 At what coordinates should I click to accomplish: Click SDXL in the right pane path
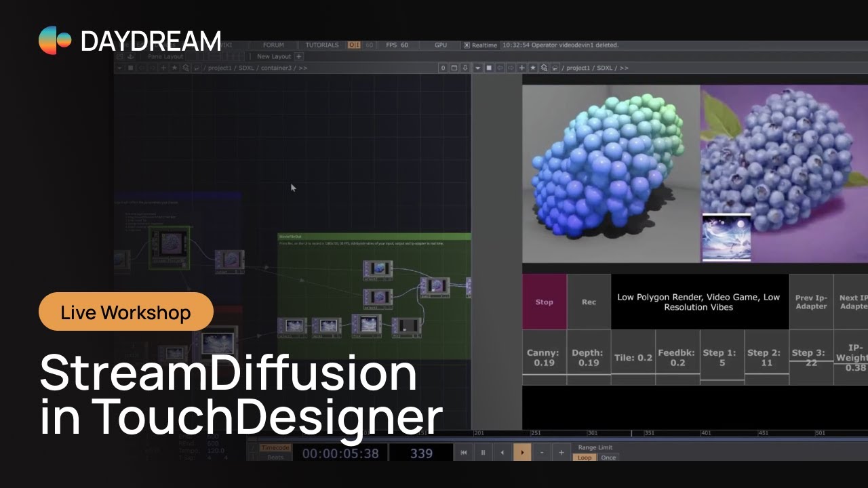(x=606, y=68)
